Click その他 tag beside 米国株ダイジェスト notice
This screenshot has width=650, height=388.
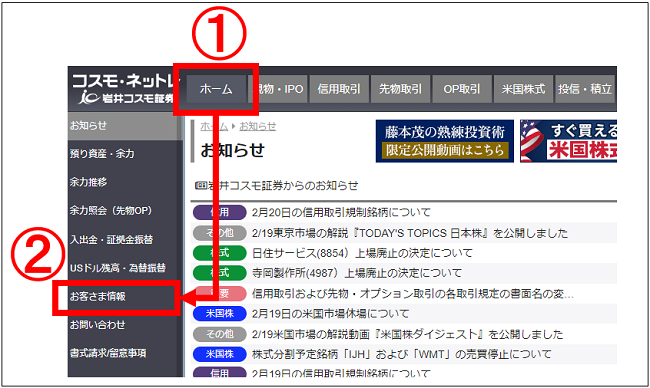[x=220, y=334]
